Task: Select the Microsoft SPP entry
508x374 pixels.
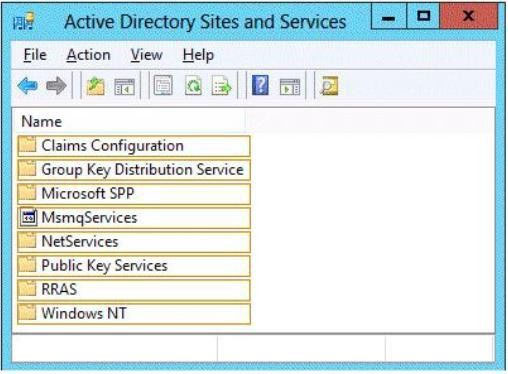Action: click(x=134, y=194)
